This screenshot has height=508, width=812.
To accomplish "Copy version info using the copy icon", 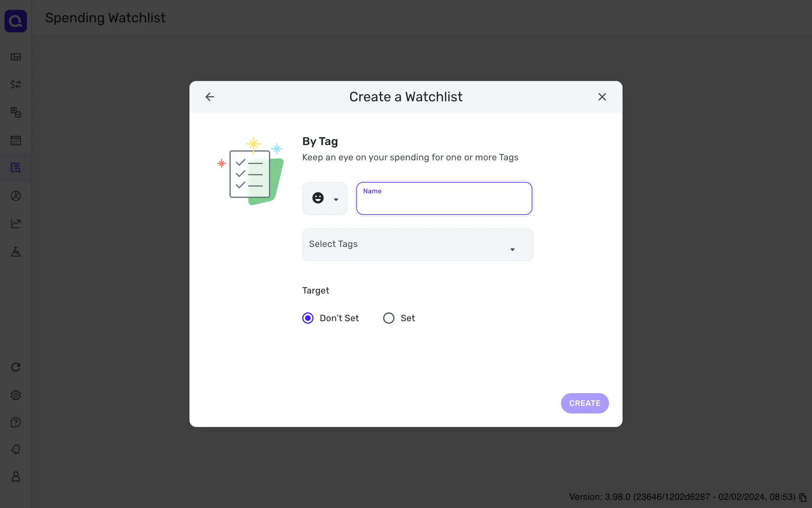I will click(803, 497).
